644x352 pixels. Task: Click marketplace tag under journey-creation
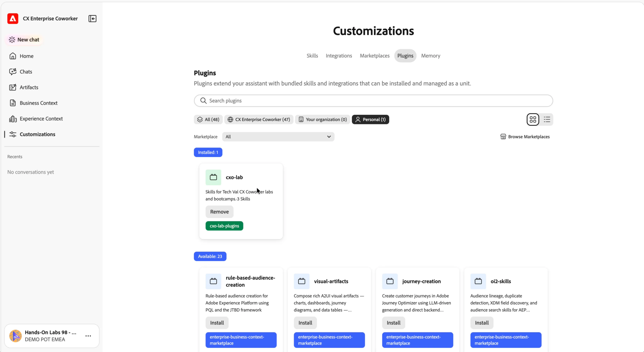[x=418, y=340]
